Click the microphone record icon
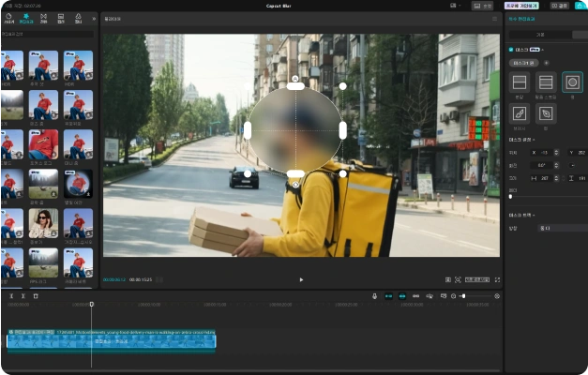This screenshot has height=375, width=588. coord(374,296)
